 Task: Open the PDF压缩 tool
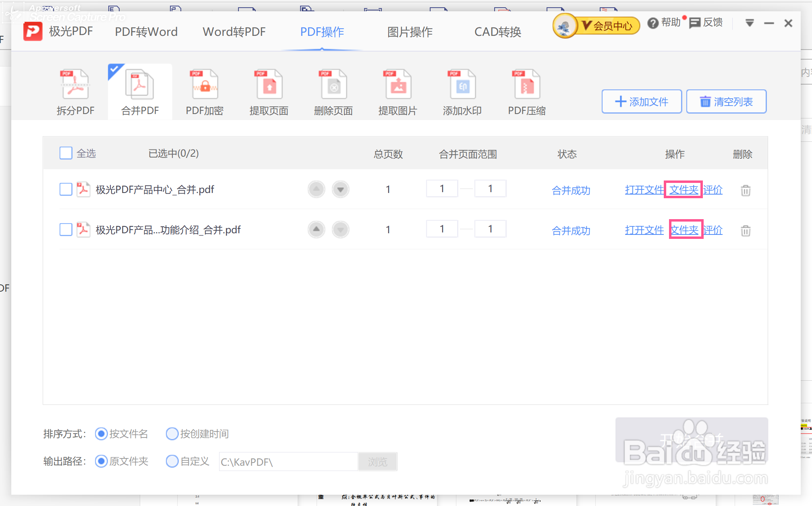tap(527, 92)
